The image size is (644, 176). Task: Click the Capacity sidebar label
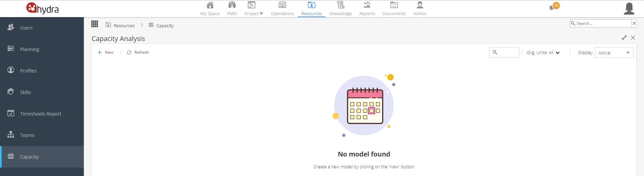click(29, 157)
